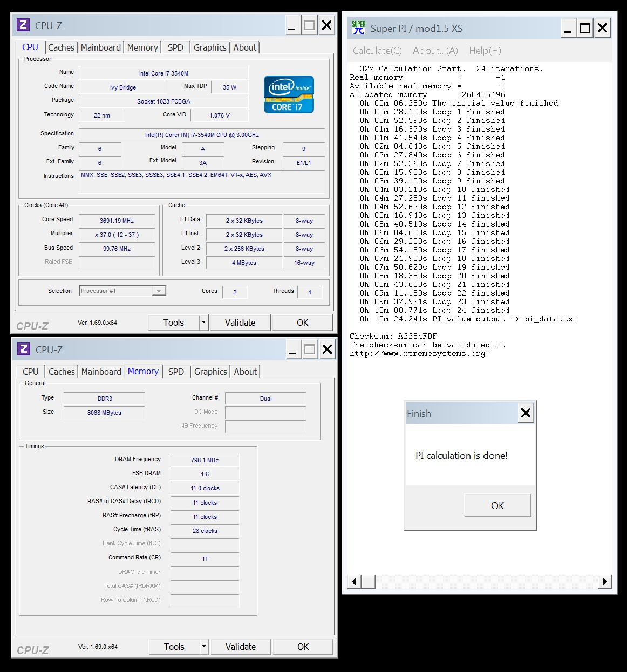This screenshot has width=627, height=672.
Task: Close the lower CPU-Z Memory window
Action: click(327, 349)
